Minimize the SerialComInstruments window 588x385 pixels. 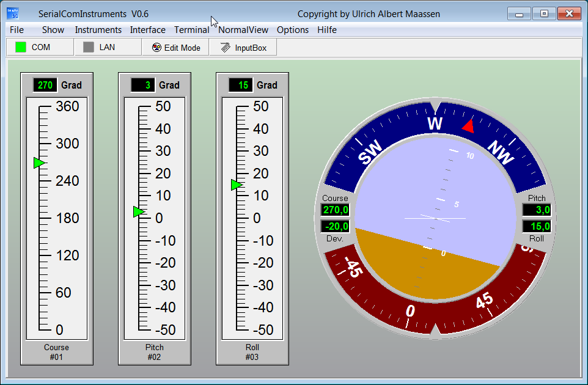pyautogui.click(x=520, y=14)
